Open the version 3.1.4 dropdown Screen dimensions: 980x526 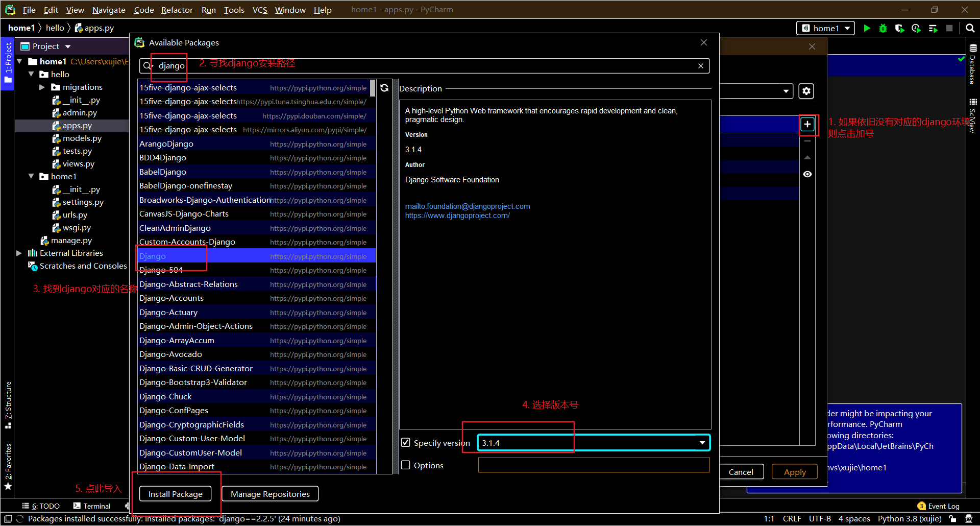(x=702, y=443)
